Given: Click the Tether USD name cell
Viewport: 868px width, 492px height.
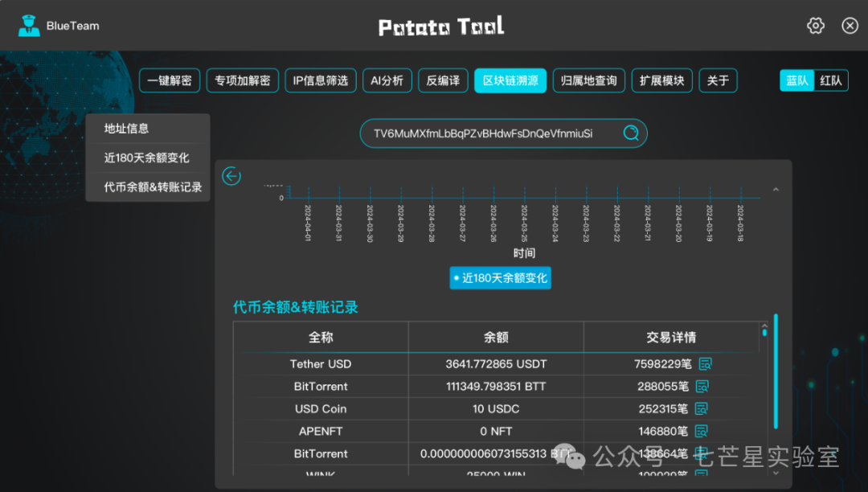Looking at the screenshot, I should [321, 364].
